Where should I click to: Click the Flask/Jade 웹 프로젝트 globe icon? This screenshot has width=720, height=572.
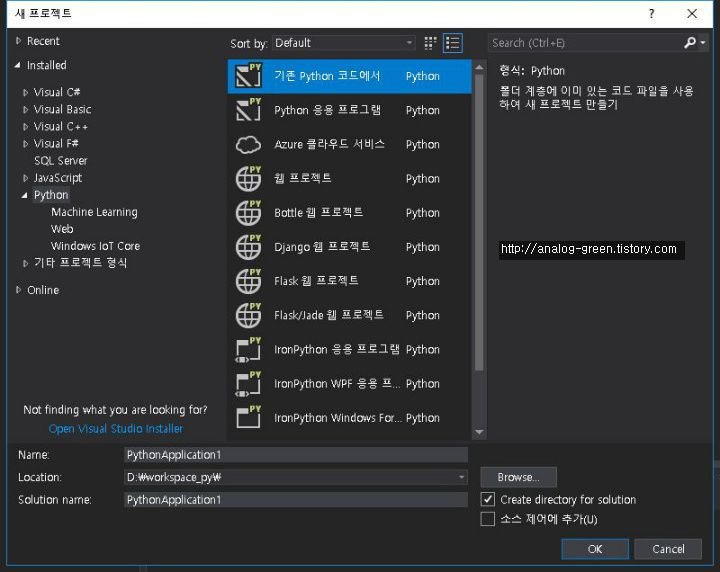click(x=248, y=315)
